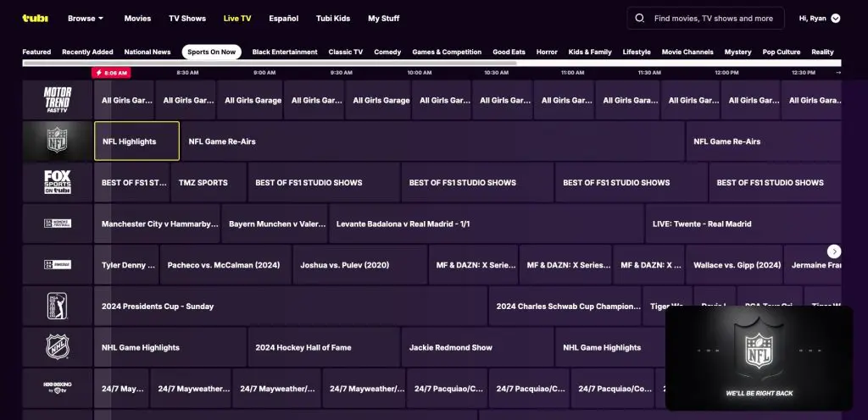Screen dimensions: 868x420
Task: Switch to the Featured category tab
Action: coord(36,52)
